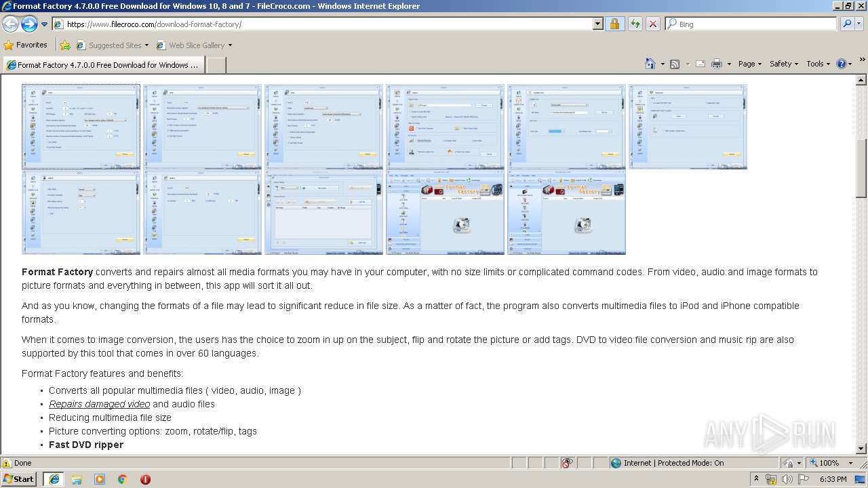Open the Page menu
Viewport: 868px width, 488px height.
pyautogui.click(x=749, y=64)
